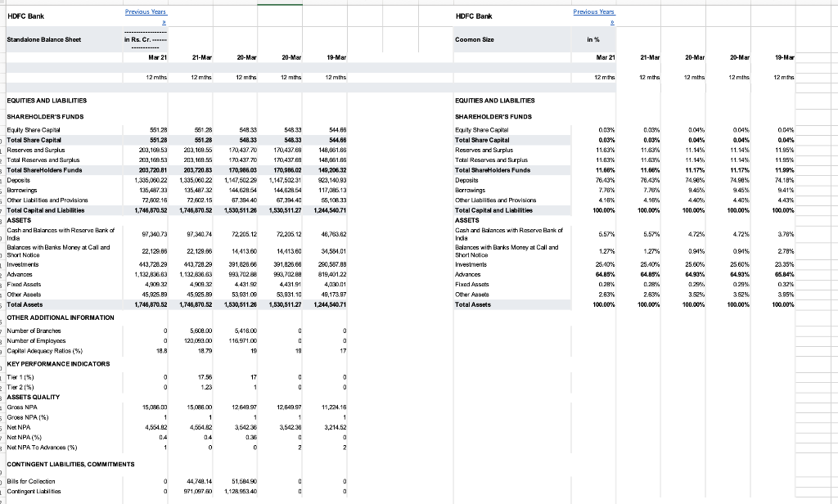Select the Advances percentage 64.85% under Mar 21
Screen dimensions: 838x504
tap(606, 275)
